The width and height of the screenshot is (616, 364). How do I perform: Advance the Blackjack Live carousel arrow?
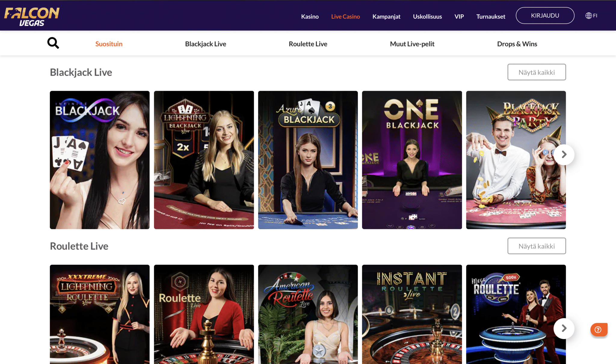click(x=564, y=154)
